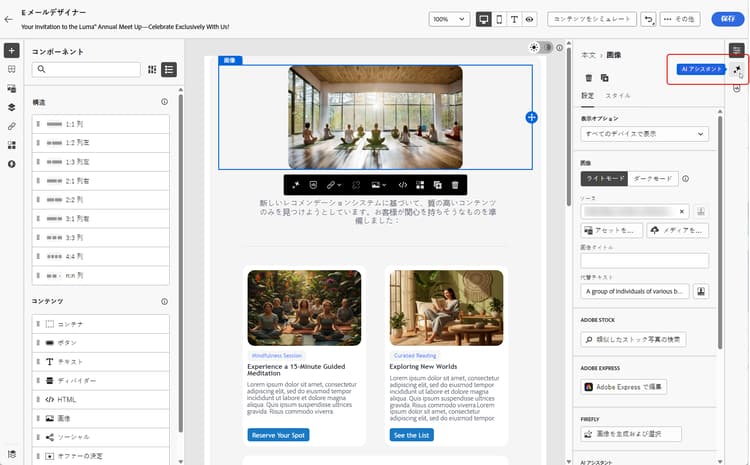Toggle the canvas light/dark mode switch
750x465 pixels.
(540, 47)
